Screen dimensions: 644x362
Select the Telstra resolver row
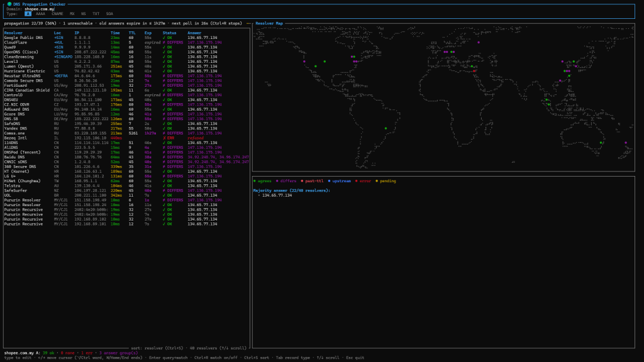tap(126, 186)
